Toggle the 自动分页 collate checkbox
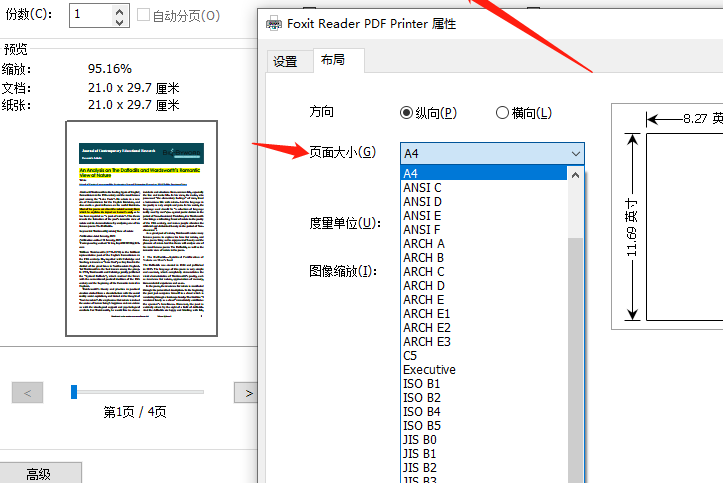Screen dimensions: 723x483 click(144, 15)
